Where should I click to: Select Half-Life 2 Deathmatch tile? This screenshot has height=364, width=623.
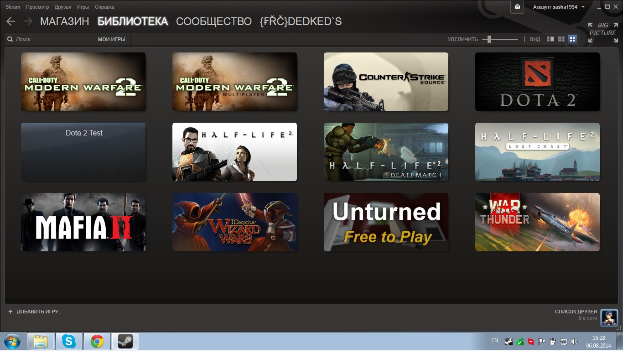pos(386,152)
